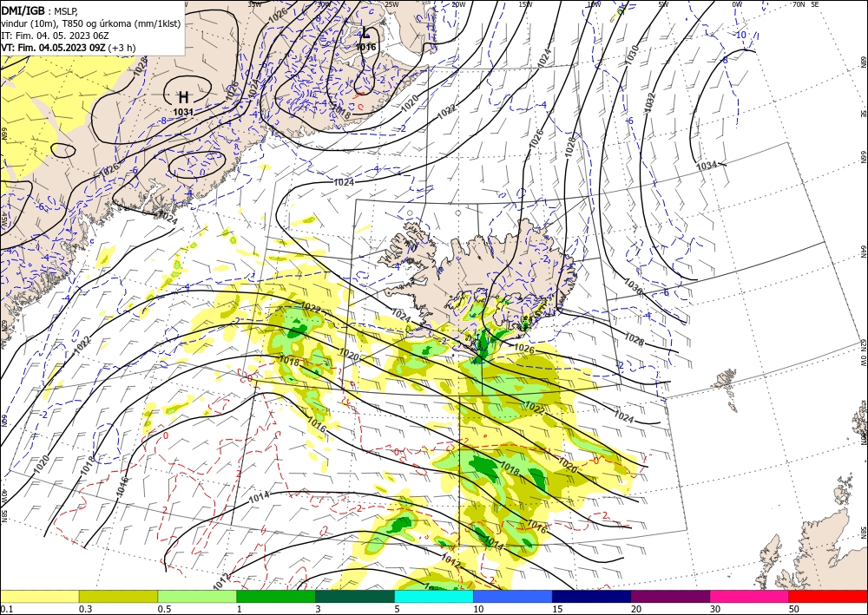
Task: Click the 1031 value under the H
Action: tap(183, 112)
